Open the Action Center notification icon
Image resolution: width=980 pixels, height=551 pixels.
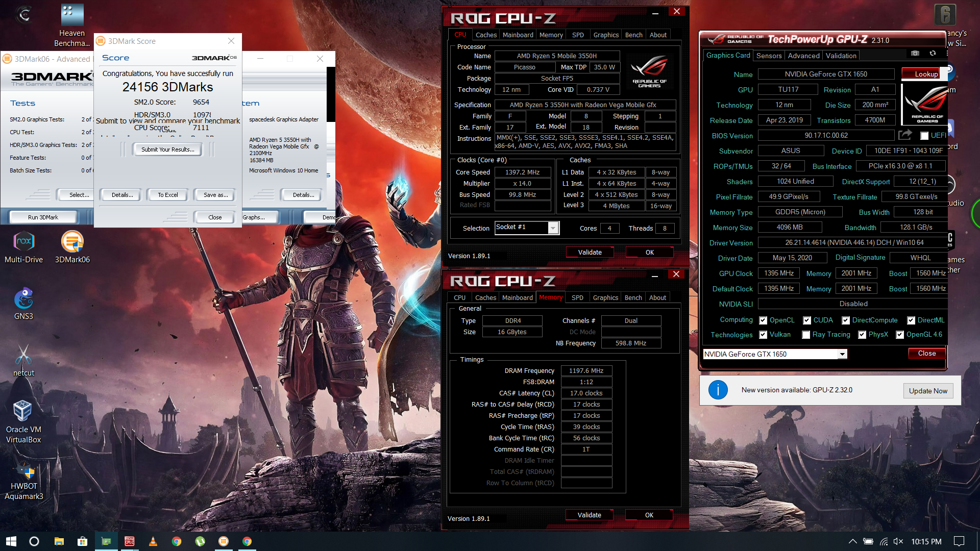959,541
